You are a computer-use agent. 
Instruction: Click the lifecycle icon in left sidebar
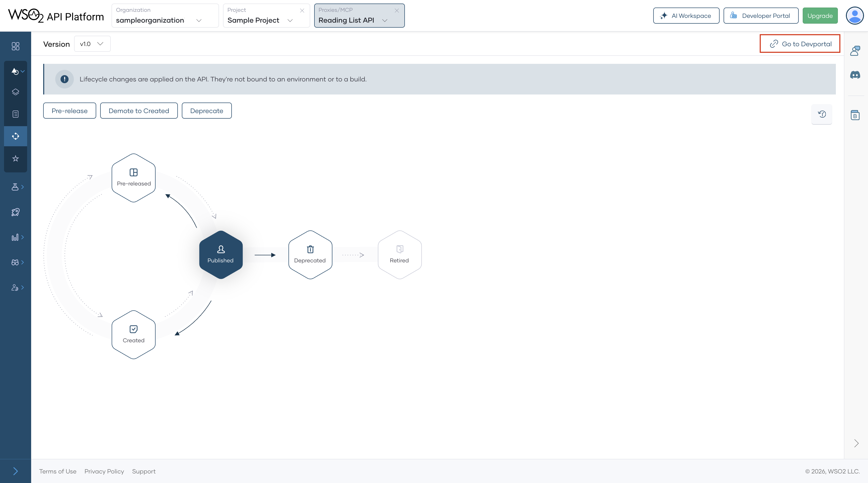tap(16, 136)
